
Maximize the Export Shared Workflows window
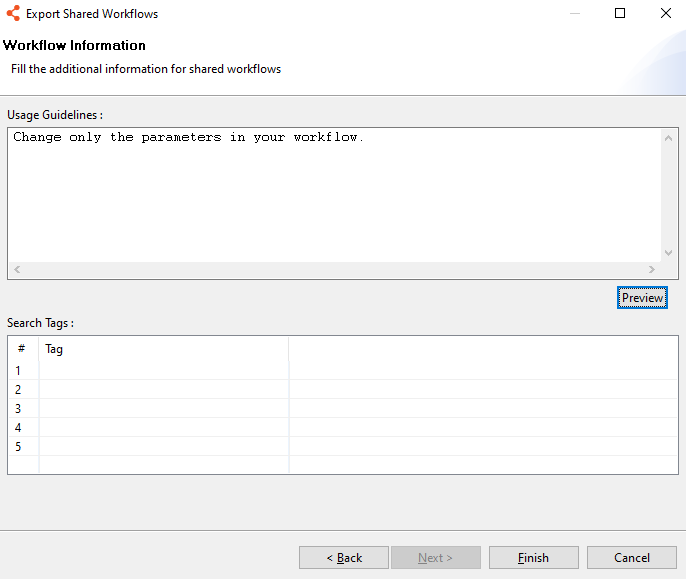(x=620, y=14)
